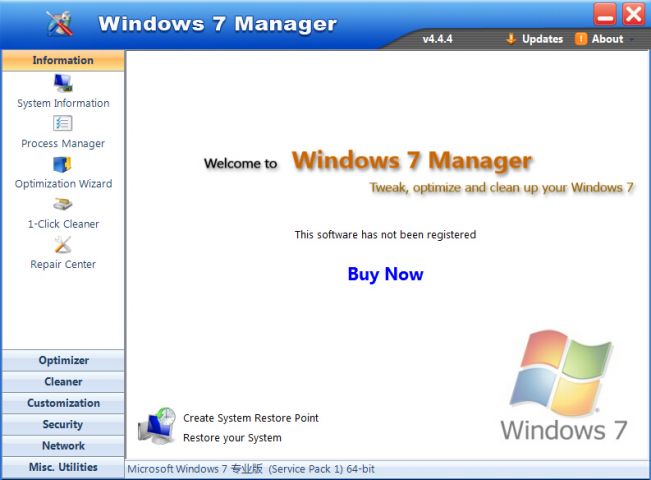
Task: Open the Network section
Action: tap(63, 446)
